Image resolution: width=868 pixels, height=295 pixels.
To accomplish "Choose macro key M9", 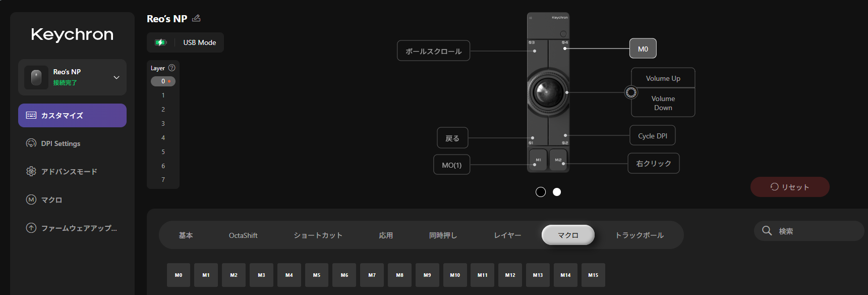I will click(x=427, y=275).
